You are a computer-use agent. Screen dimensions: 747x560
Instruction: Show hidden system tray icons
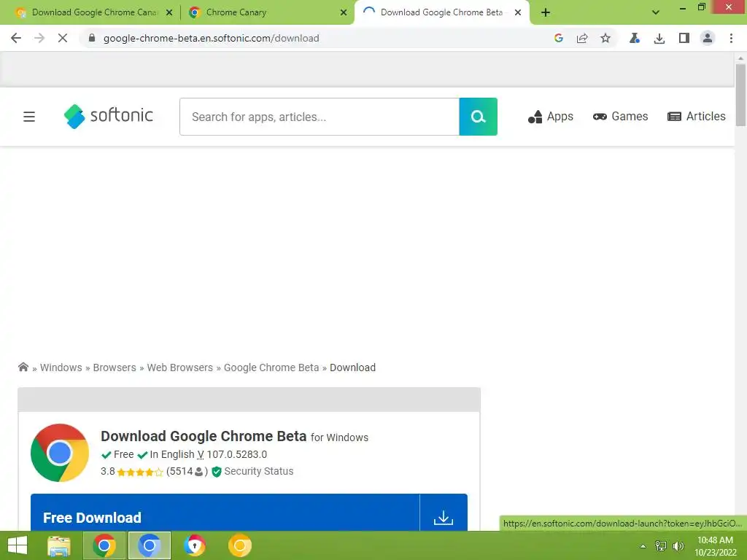point(643,546)
